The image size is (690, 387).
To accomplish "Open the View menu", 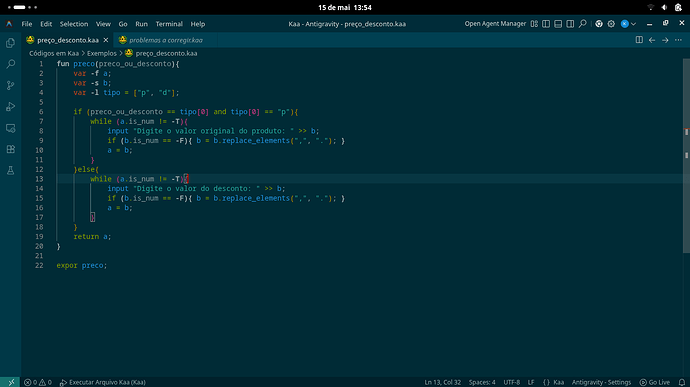I will [103, 24].
